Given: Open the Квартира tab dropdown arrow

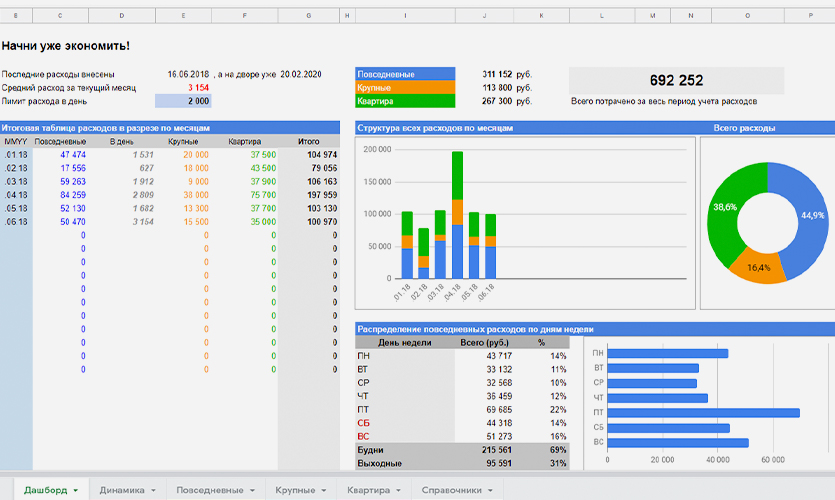Looking at the screenshot, I should (399, 491).
